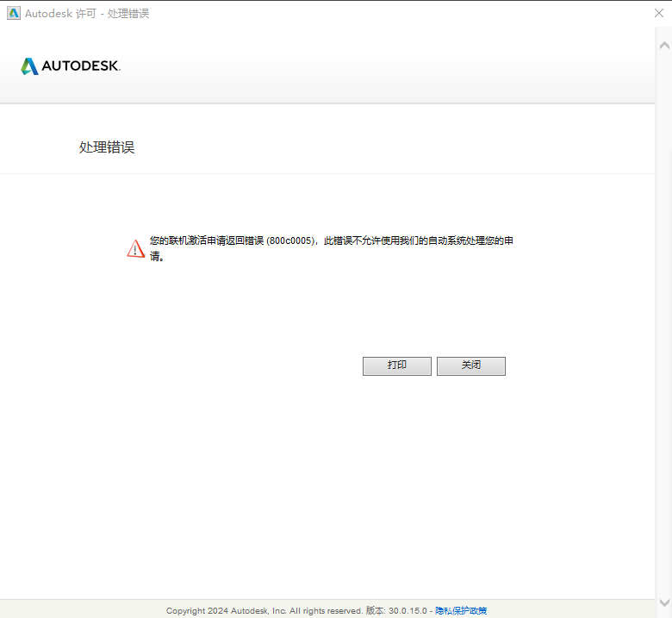Click the scrollbar down arrow
The height and width of the screenshot is (618, 672).
coord(664,603)
